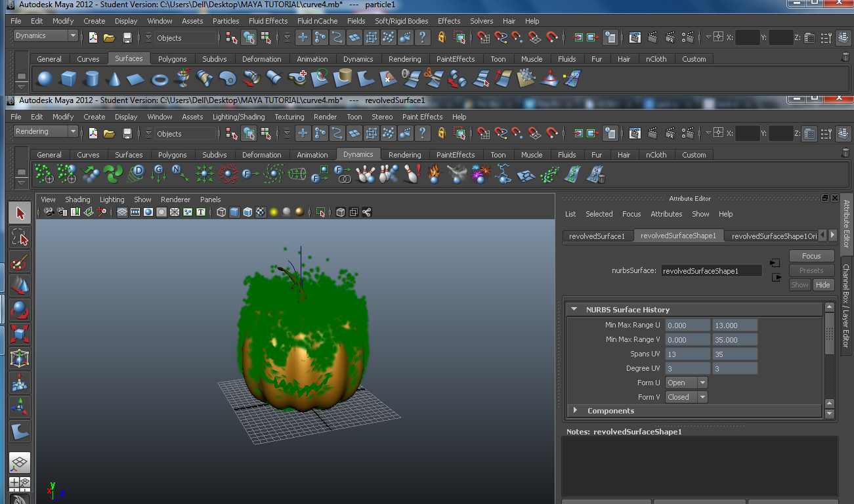Click Revolve goblet icon in Surfaces shelf
This screenshot has width=854, height=504.
182,79
